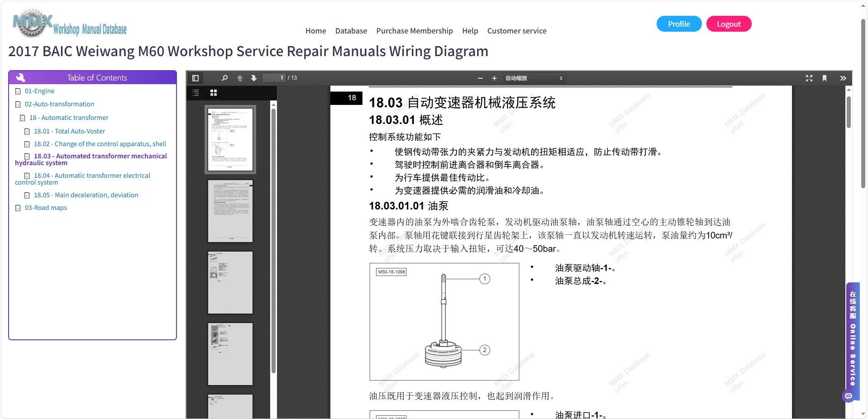
Task: Switch to presentation fullscreen mode
Action: [809, 78]
